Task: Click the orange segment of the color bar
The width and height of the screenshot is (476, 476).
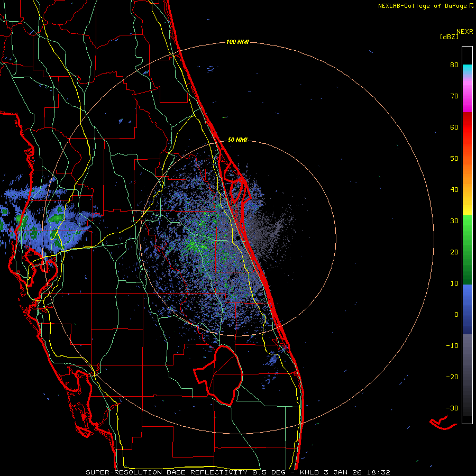Action: [467, 175]
